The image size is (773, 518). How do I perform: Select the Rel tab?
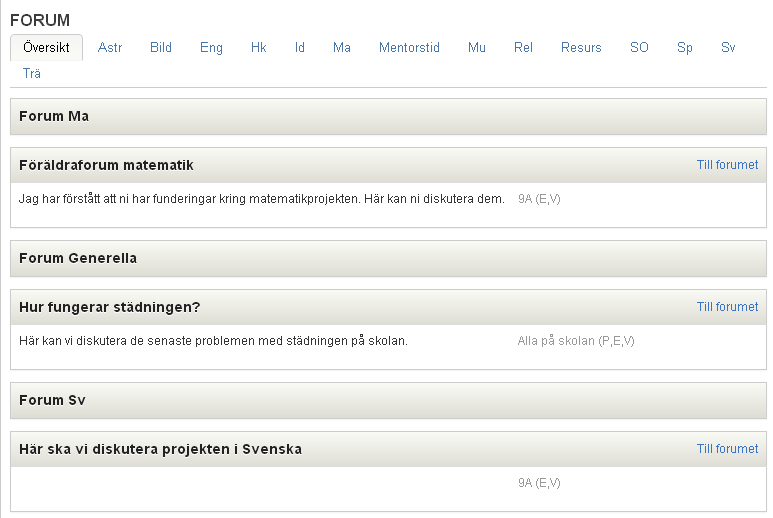coord(523,48)
